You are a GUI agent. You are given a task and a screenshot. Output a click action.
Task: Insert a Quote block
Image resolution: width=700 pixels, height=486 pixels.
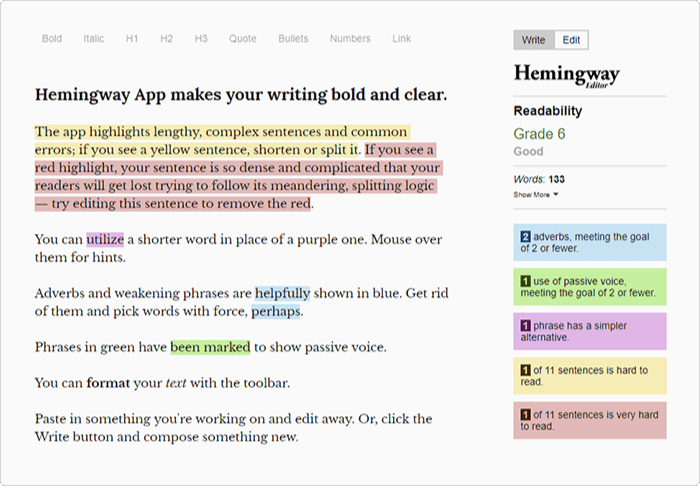point(243,39)
